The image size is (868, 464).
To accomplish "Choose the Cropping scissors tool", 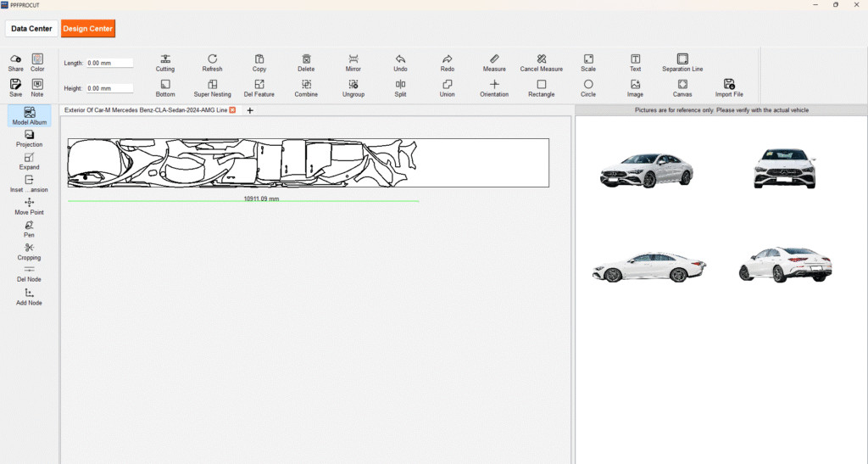I will (29, 248).
